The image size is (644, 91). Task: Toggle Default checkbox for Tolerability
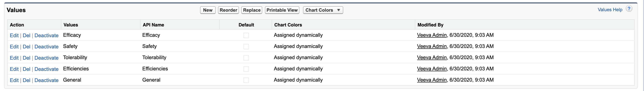(246, 58)
